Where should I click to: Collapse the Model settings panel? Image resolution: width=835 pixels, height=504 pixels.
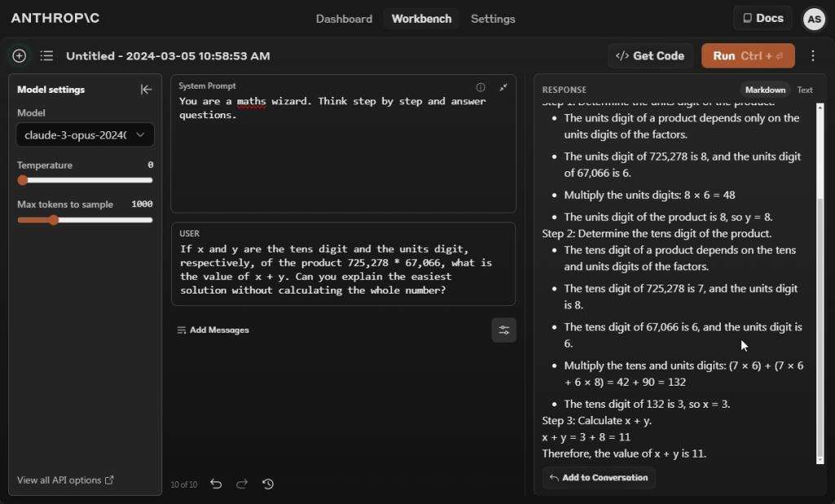coord(146,90)
